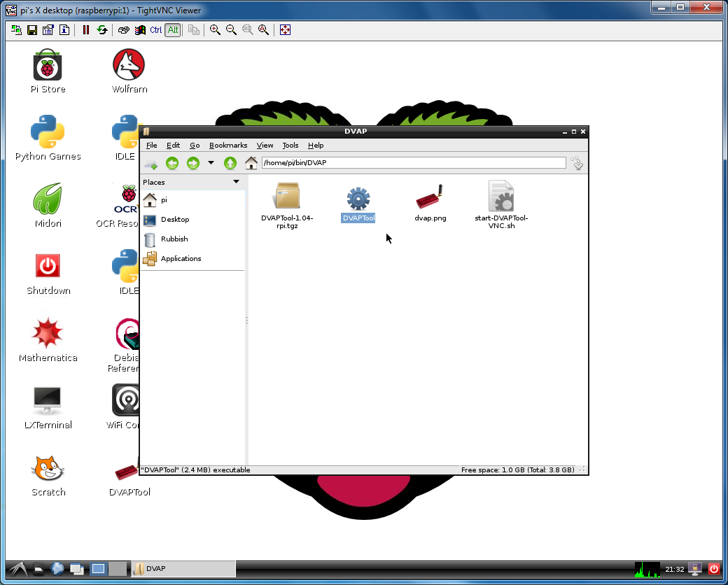
Task: Expand the navigation history dropdown arrow
Action: (211, 163)
